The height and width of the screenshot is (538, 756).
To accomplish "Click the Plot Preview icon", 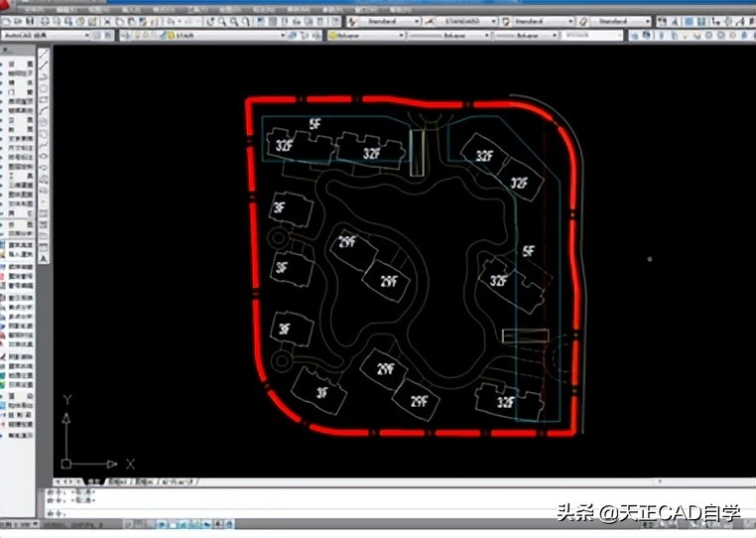I will coord(57,21).
